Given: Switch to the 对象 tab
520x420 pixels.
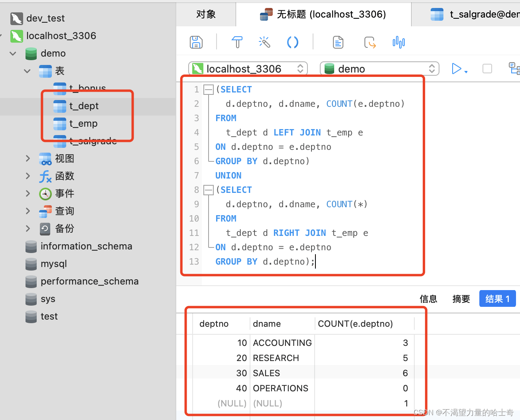Looking at the screenshot, I should (x=206, y=14).
